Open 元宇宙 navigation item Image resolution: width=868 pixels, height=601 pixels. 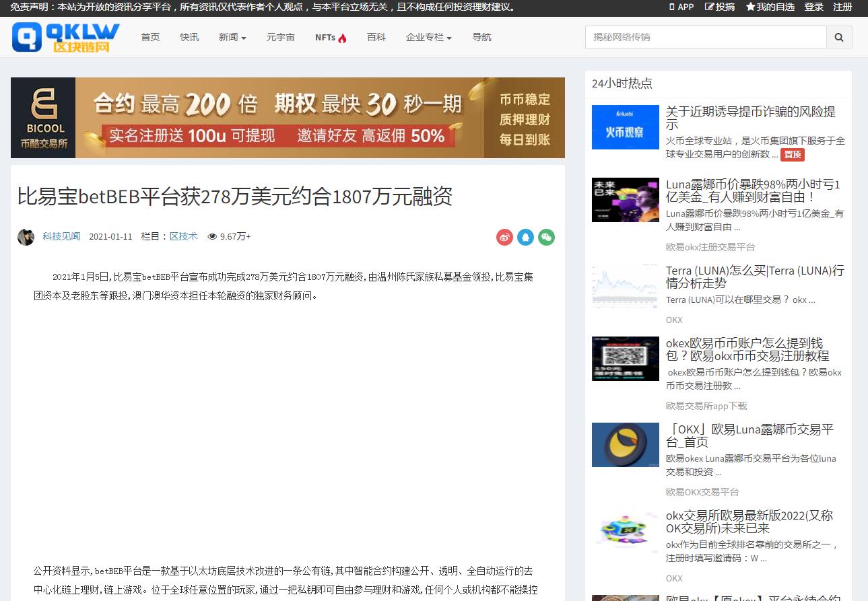281,37
